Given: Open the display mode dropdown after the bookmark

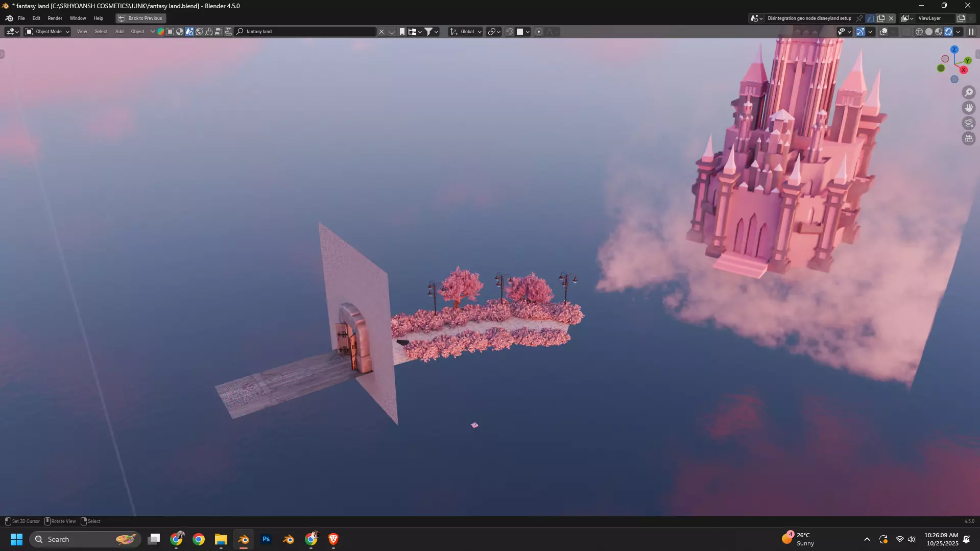Looking at the screenshot, I should coord(415,32).
